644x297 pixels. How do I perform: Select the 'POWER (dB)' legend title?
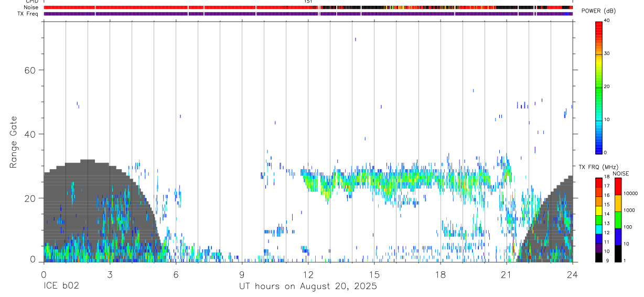(x=599, y=11)
